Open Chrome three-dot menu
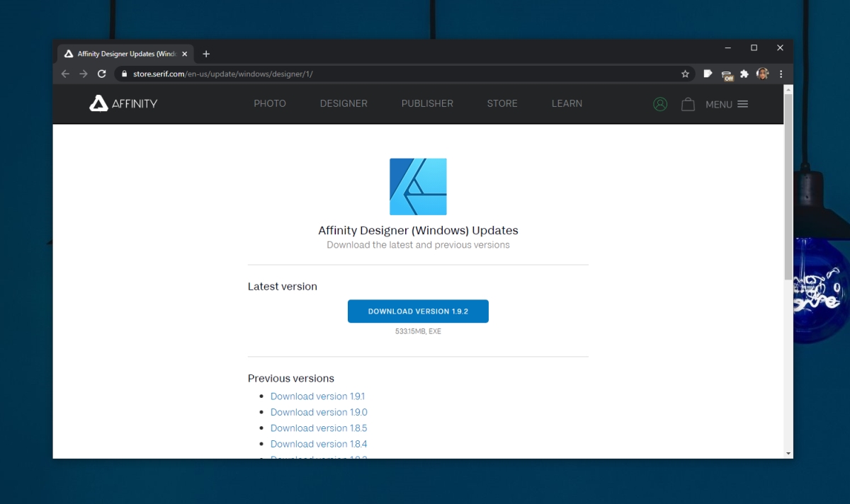 [x=781, y=74]
